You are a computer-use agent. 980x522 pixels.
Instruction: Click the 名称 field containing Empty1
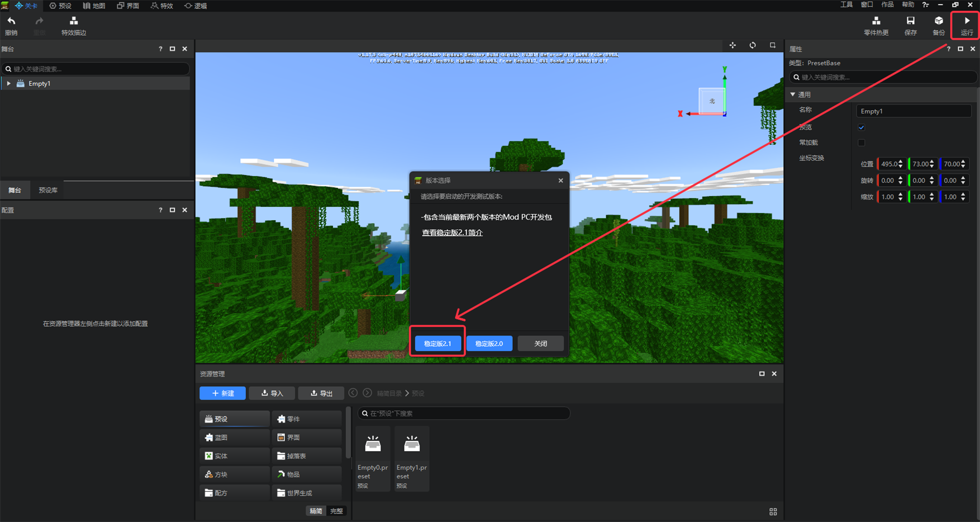(x=914, y=111)
